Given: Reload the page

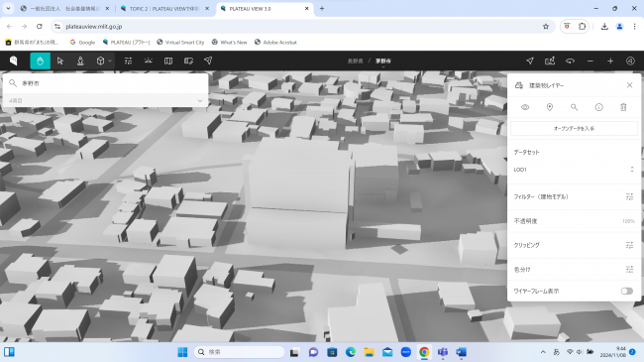Looking at the screenshot, I should 40,27.
